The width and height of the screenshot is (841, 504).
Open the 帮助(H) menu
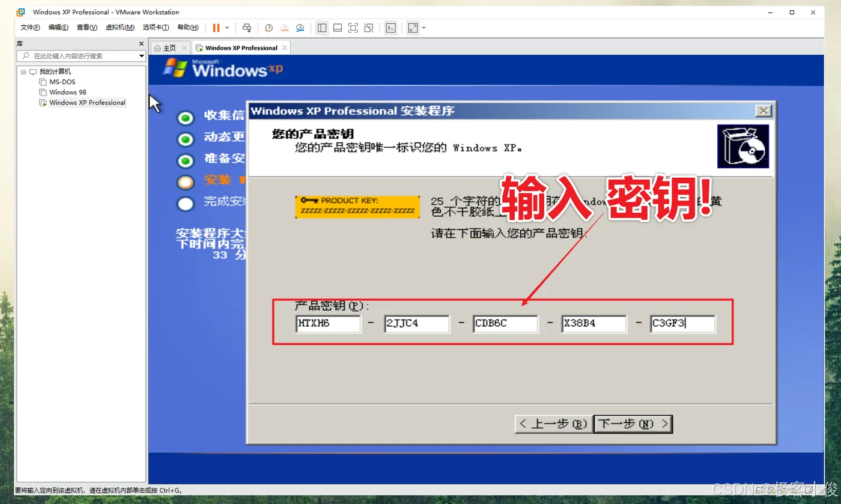pyautogui.click(x=188, y=28)
